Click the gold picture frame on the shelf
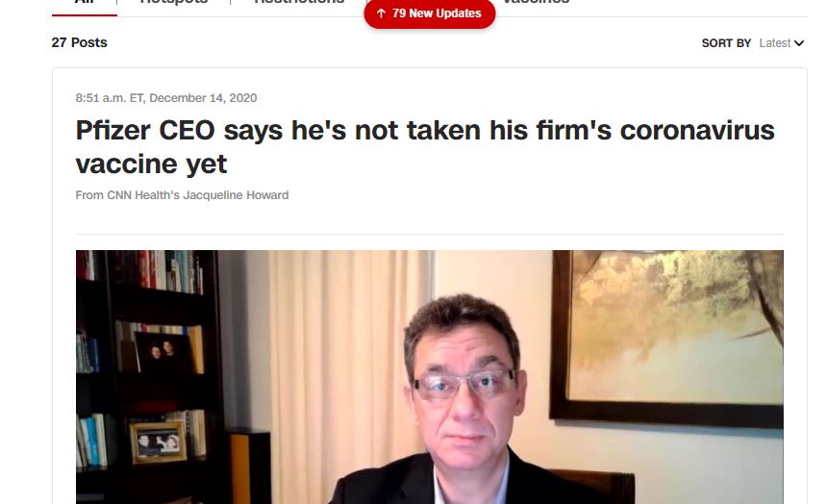Screen dimensions: 827x504 (159, 442)
